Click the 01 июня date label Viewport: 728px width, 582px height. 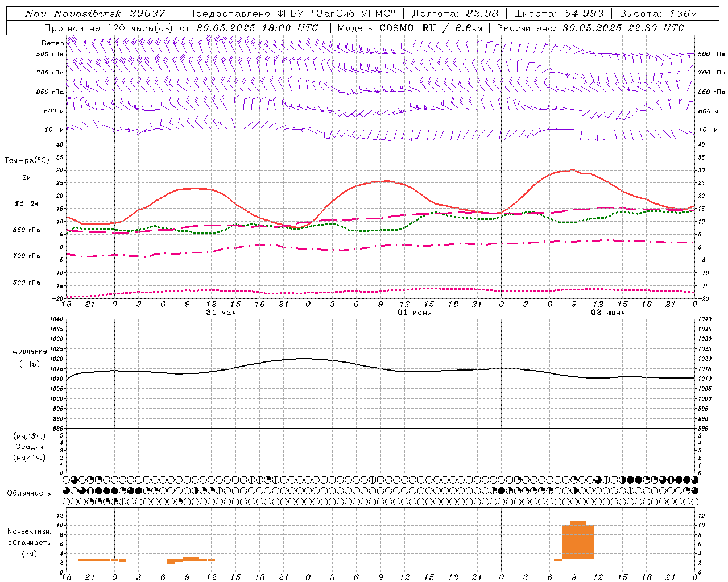point(415,313)
